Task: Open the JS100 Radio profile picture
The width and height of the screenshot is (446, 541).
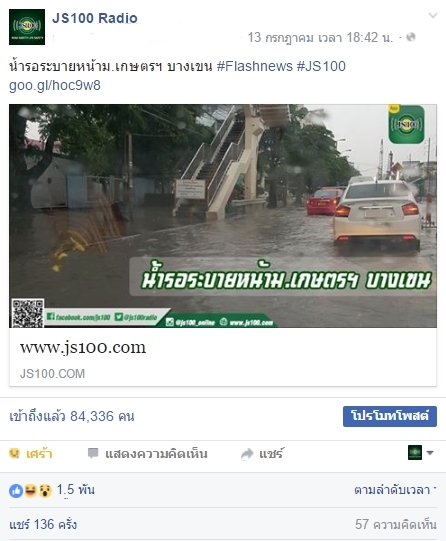Action: 27,27
